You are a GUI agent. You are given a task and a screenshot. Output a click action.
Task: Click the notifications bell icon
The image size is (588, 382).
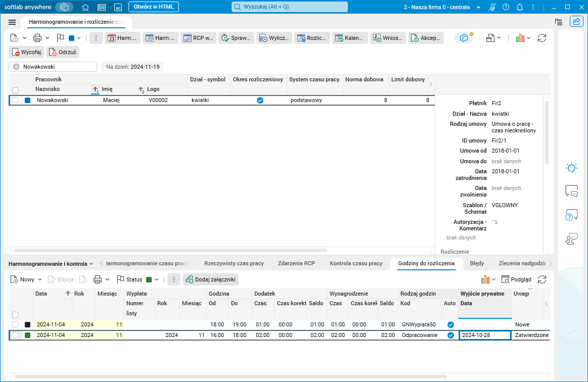(519, 7)
